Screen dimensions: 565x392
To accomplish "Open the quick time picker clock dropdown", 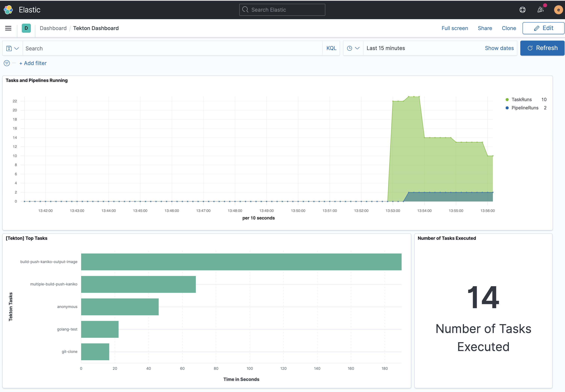I will click(353, 48).
